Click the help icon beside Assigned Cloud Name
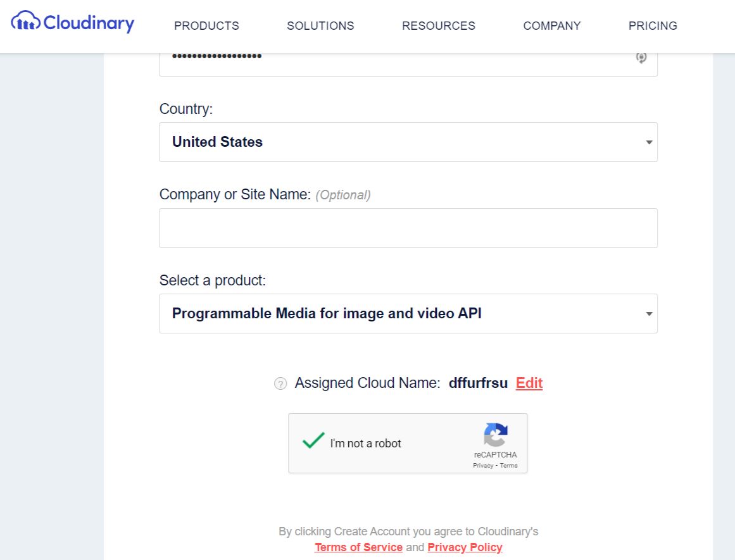Image resolution: width=735 pixels, height=560 pixels. [x=280, y=384]
